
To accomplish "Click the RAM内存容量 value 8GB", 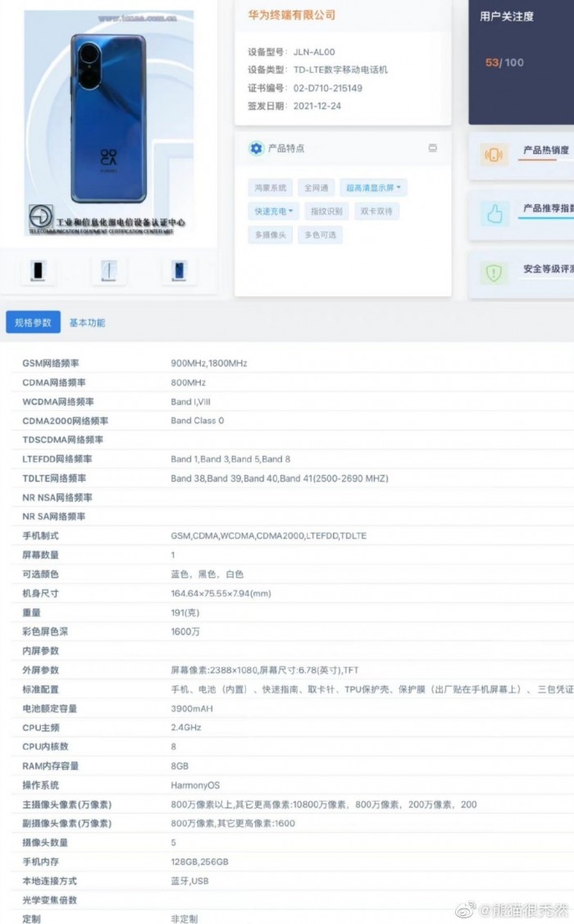I will pyautogui.click(x=180, y=766).
